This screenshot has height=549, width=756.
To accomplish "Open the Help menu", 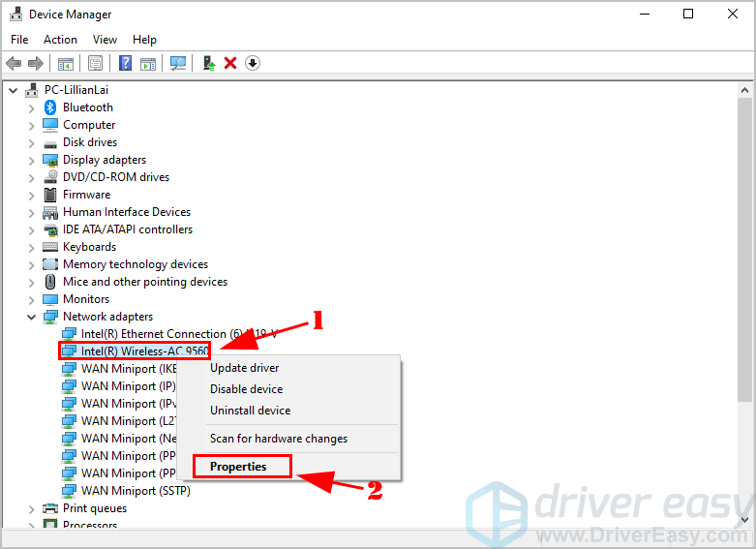I will pyautogui.click(x=144, y=40).
